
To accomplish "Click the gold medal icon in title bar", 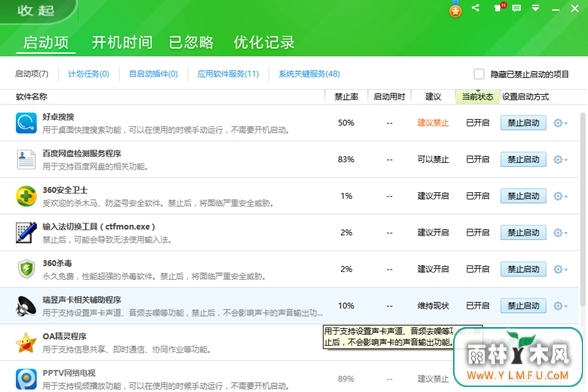I will pyautogui.click(x=455, y=9).
